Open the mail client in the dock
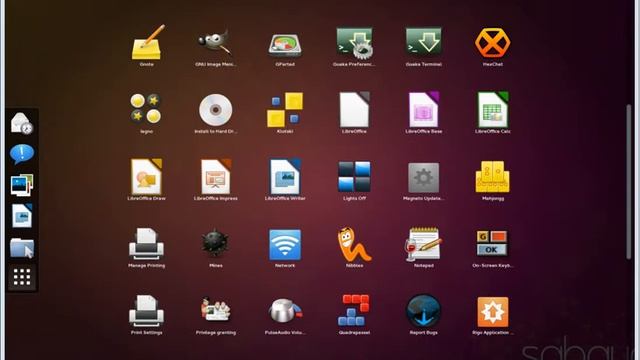640x360 pixels. pyautogui.click(x=22, y=123)
